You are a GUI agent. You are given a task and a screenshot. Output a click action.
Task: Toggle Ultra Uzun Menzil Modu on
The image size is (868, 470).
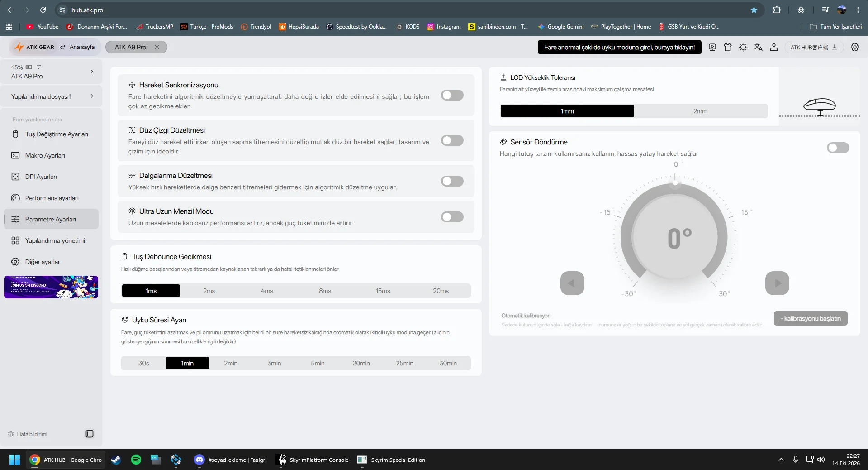pyautogui.click(x=452, y=217)
